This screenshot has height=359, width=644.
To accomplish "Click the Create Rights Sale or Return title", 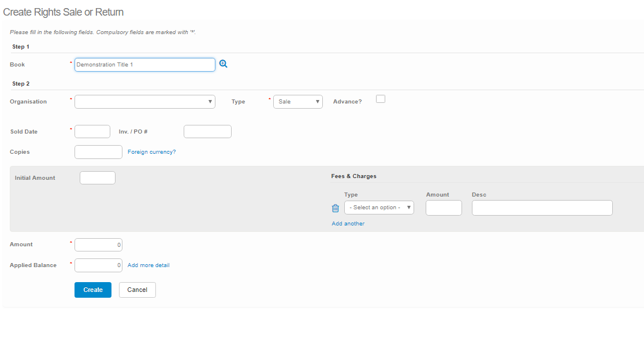I will tap(64, 12).
